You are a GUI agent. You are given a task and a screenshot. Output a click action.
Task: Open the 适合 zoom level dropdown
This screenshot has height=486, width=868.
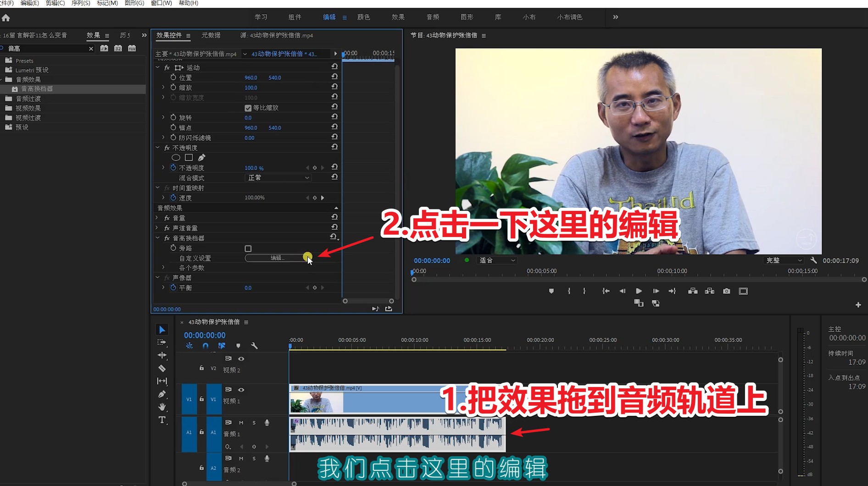pyautogui.click(x=497, y=260)
